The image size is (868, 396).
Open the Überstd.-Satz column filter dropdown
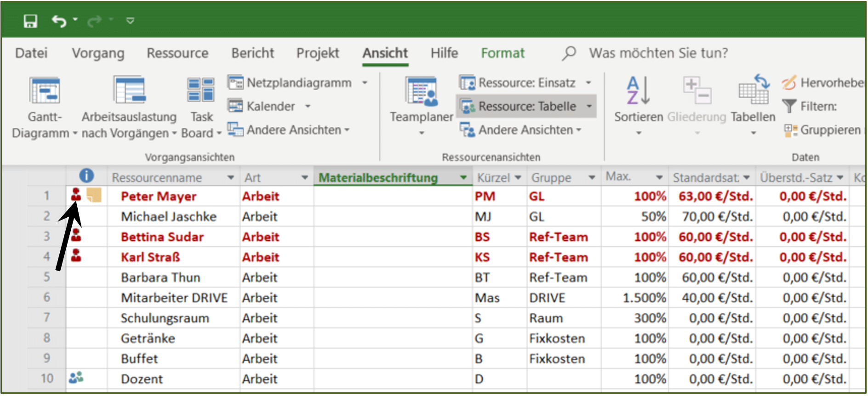[840, 177]
